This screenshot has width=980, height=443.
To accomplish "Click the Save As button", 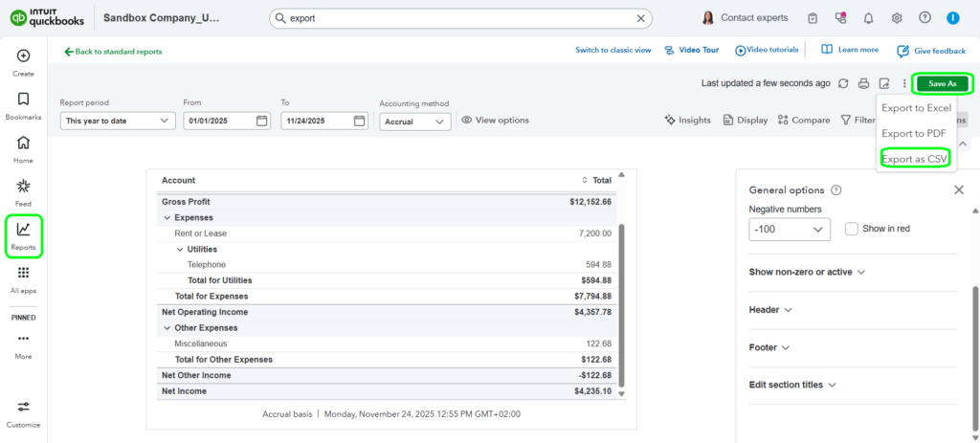I will [x=942, y=84].
